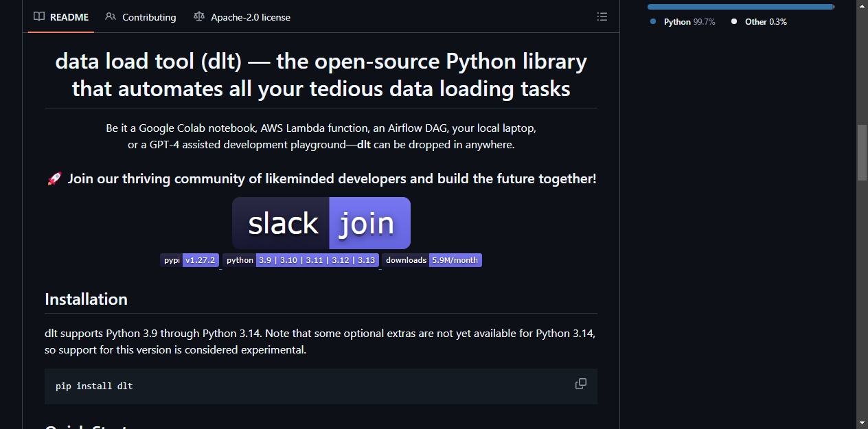Click the white Other language dot

coord(734,22)
